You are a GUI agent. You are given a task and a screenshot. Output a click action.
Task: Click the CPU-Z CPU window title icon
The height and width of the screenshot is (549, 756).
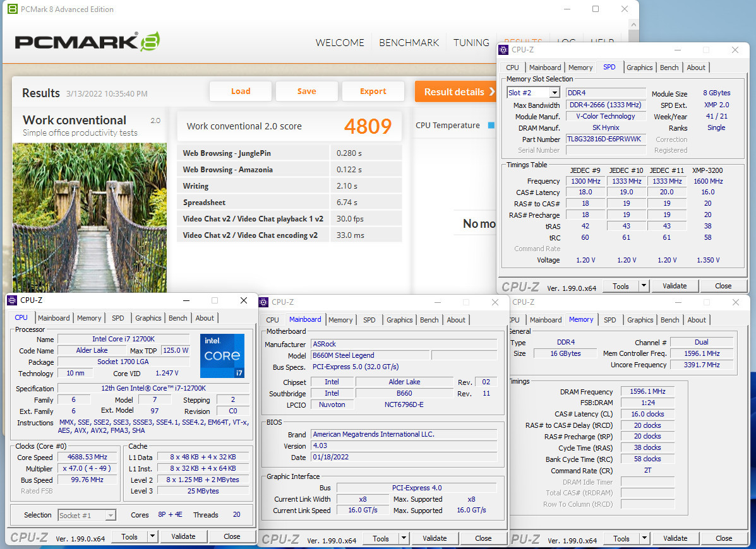(x=12, y=300)
